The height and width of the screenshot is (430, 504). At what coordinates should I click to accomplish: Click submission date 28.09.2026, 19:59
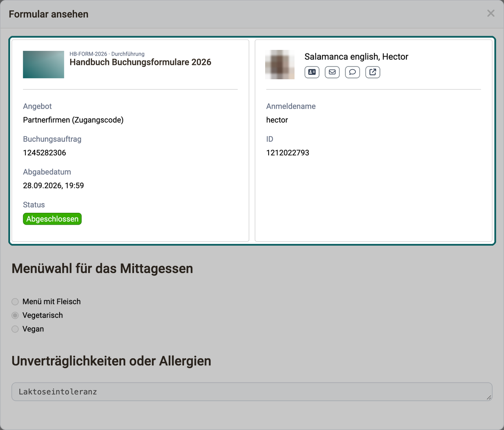coord(53,185)
